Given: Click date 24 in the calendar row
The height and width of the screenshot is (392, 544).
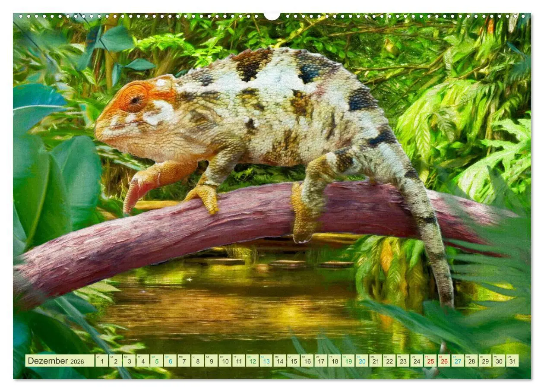Looking at the screenshot, I should click(417, 361).
